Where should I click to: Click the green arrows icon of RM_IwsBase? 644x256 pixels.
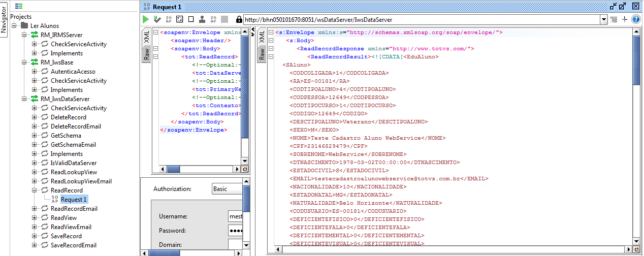coord(35,62)
